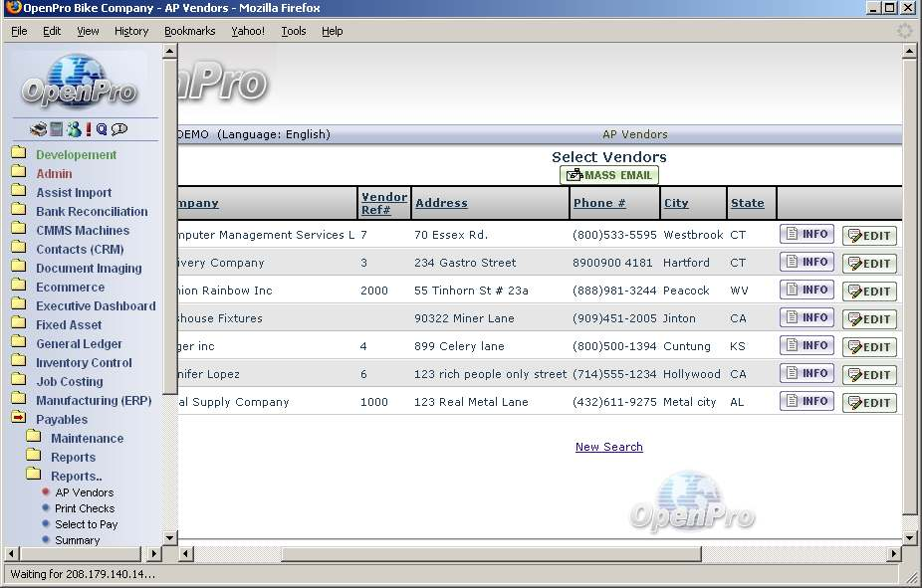This screenshot has height=588, width=922.
Task: Click the messenger people icon in sidebar
Action: point(74,129)
